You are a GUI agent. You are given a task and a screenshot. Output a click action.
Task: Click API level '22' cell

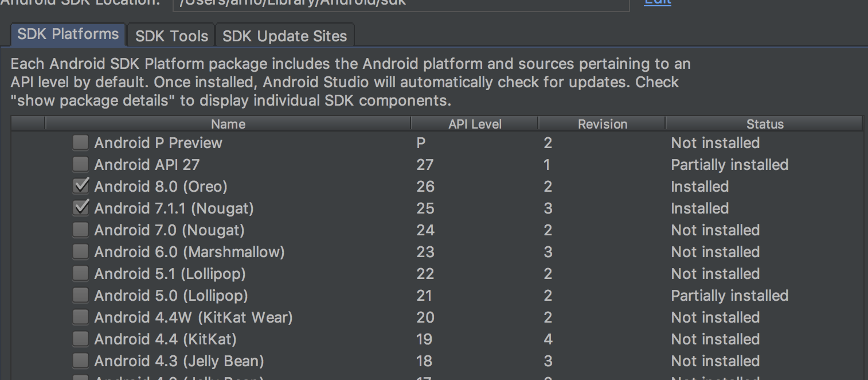click(x=425, y=274)
